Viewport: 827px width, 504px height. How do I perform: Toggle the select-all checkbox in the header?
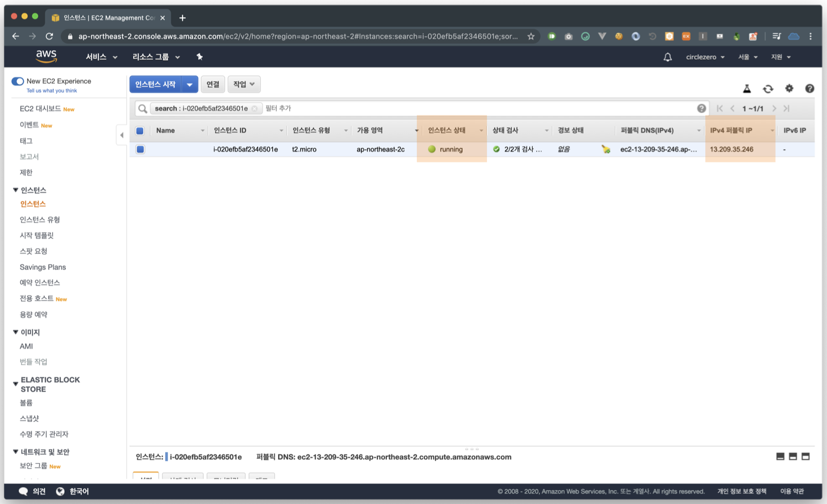(140, 131)
